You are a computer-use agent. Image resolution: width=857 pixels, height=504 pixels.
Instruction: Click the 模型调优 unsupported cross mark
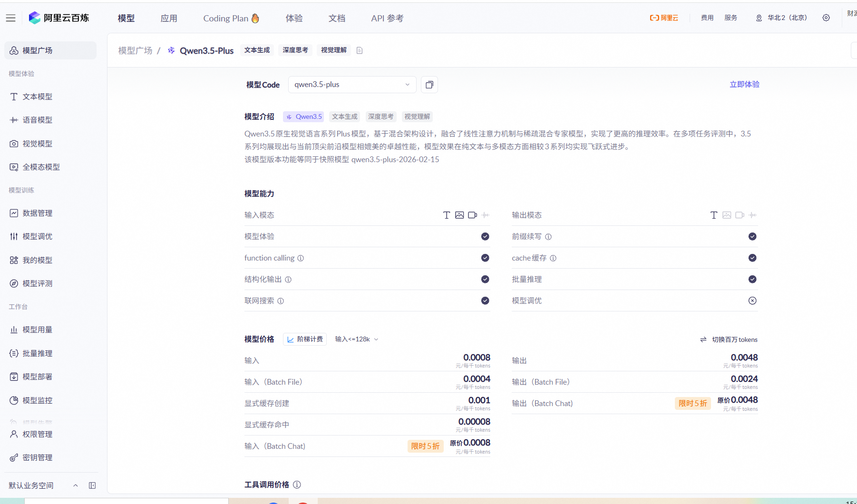[x=752, y=300]
